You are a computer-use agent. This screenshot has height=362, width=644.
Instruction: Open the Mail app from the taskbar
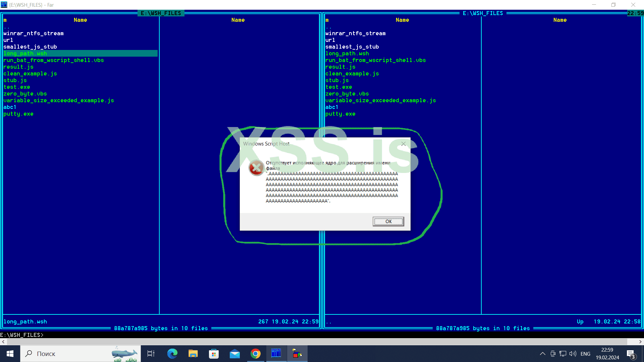coord(235,353)
